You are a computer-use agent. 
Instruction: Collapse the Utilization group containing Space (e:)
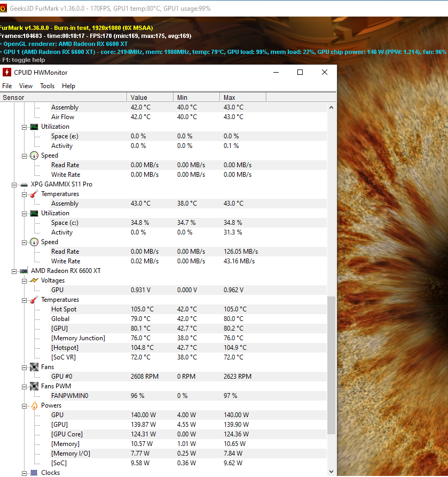click(x=25, y=128)
